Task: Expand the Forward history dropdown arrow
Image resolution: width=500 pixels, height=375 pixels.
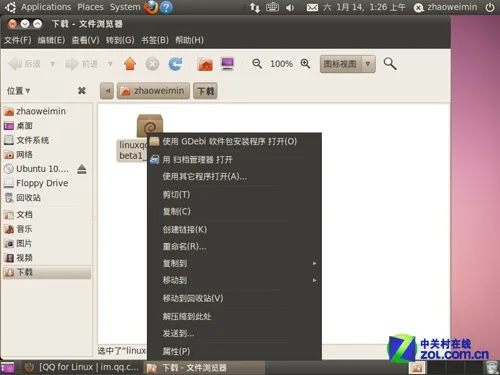Action: [x=110, y=64]
